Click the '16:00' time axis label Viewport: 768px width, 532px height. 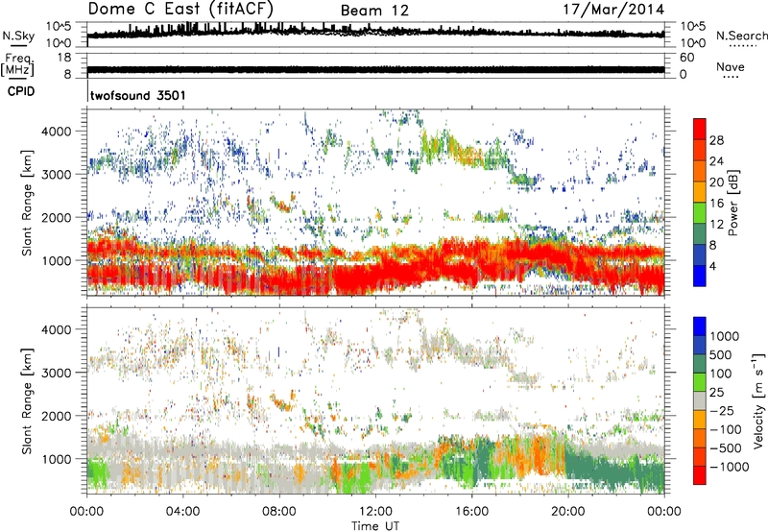[471, 512]
